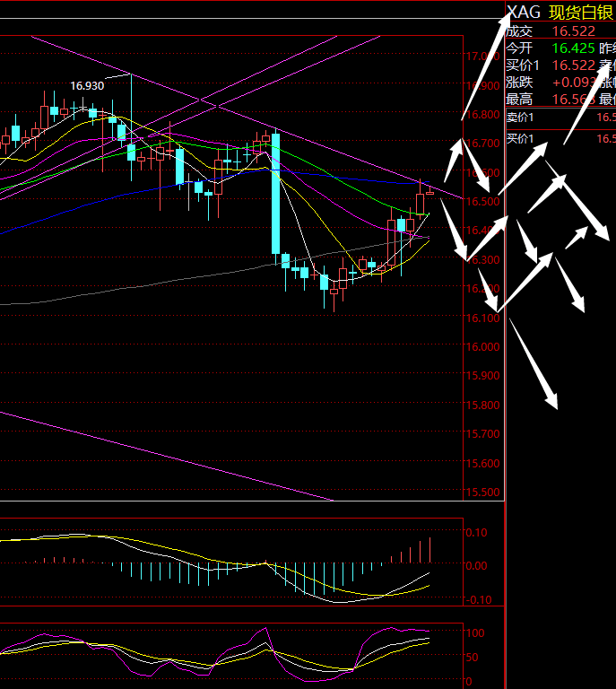Click the 16.522 value beside the upper 买价1

pyautogui.click(x=574, y=65)
